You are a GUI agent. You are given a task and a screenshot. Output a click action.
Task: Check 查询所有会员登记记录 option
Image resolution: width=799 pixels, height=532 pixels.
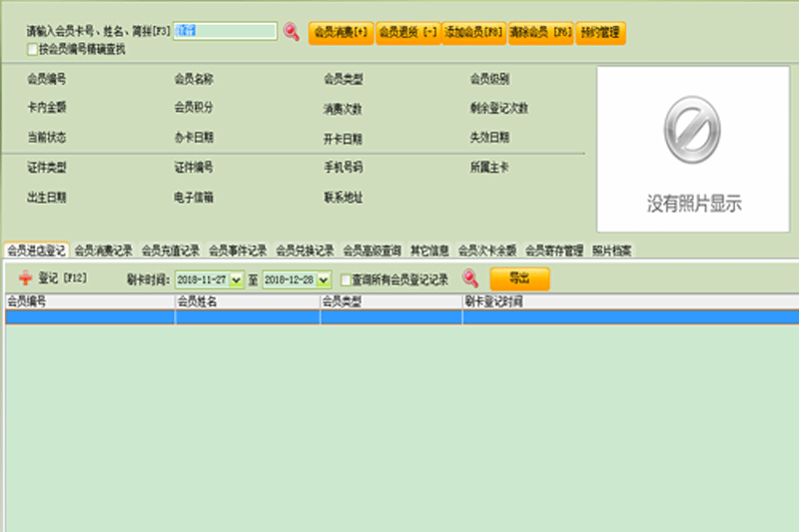pyautogui.click(x=346, y=279)
